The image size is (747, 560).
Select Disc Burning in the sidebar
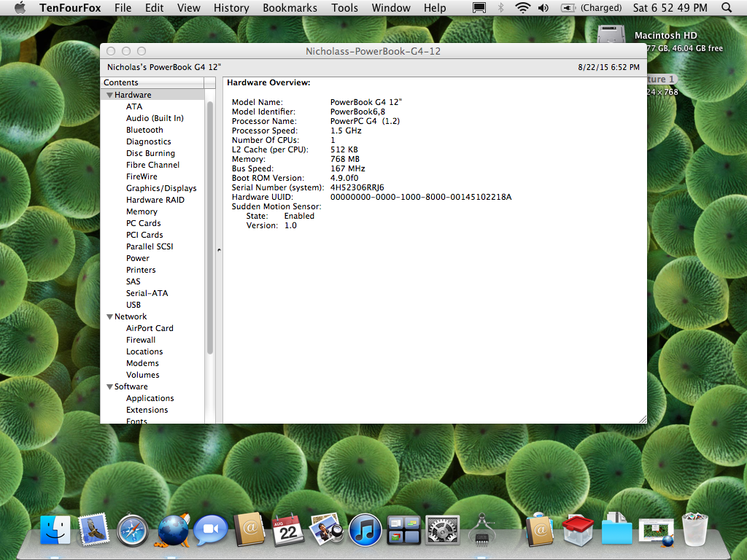click(x=150, y=153)
